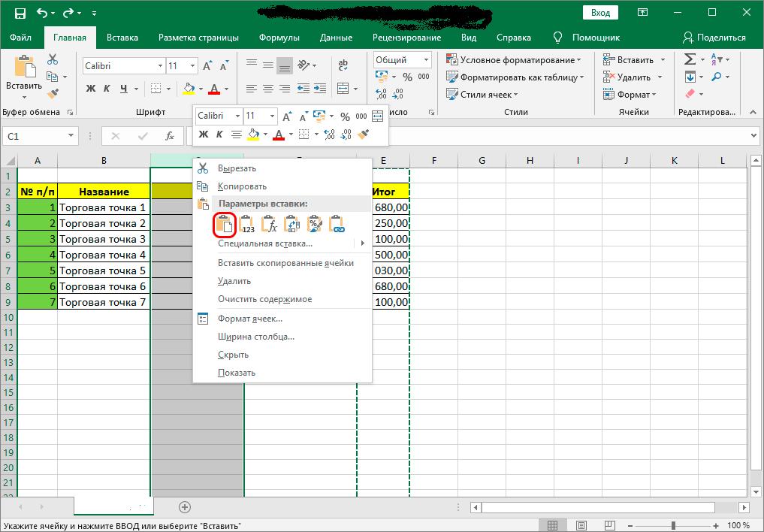Switch to Page Break Preview in status bar
The height and width of the screenshot is (532, 764).
[x=609, y=526]
